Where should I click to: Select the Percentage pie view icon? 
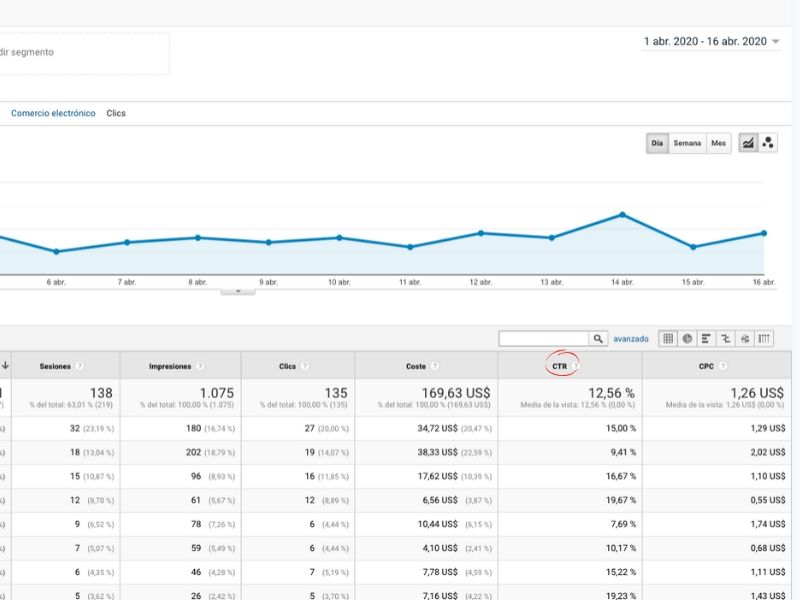coord(687,338)
